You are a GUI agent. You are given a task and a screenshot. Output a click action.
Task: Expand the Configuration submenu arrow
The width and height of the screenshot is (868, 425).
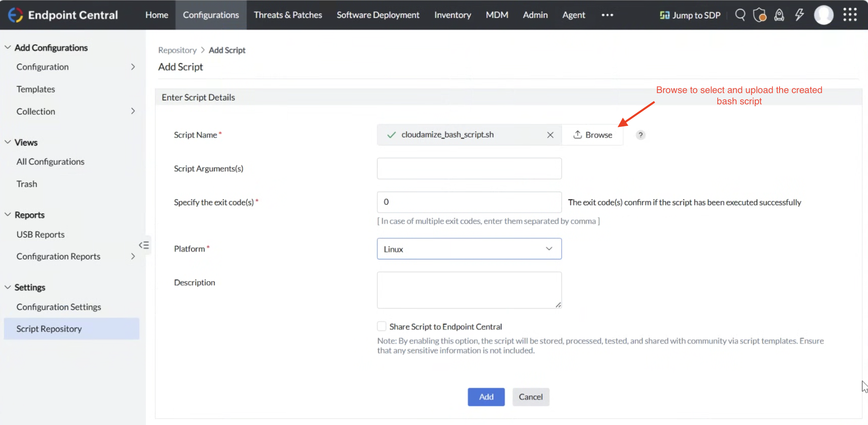133,67
